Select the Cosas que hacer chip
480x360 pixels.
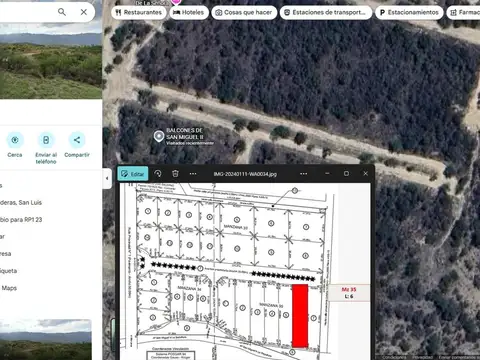(x=244, y=13)
